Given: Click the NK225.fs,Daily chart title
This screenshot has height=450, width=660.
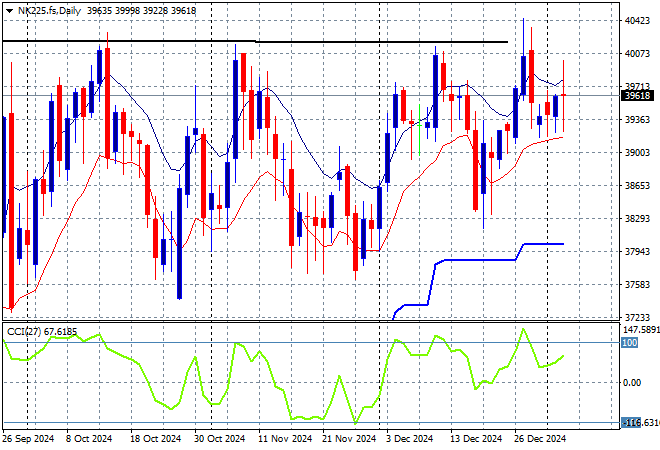Looking at the screenshot, I should pyautogui.click(x=42, y=8).
